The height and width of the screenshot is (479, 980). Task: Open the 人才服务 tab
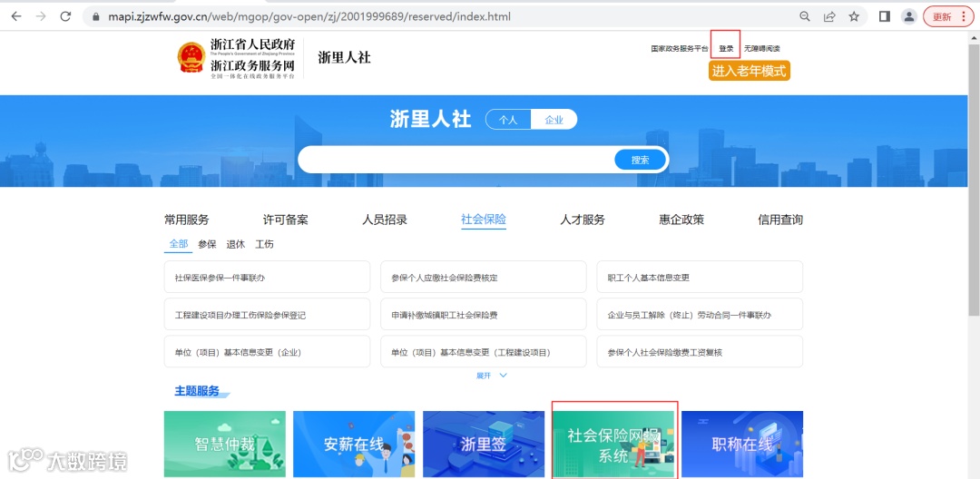[583, 220]
